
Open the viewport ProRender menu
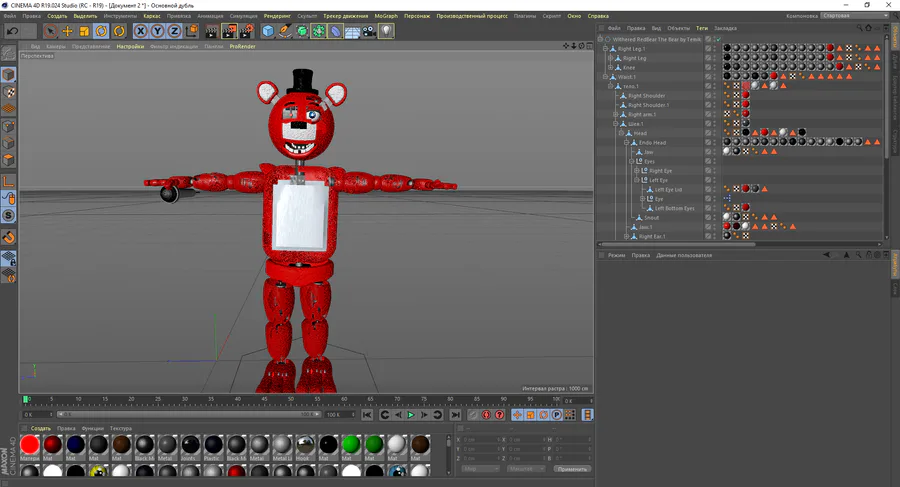click(x=242, y=47)
